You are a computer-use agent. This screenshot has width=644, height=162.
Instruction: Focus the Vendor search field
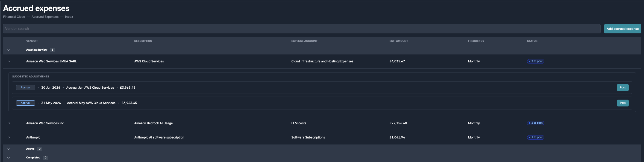point(302,29)
